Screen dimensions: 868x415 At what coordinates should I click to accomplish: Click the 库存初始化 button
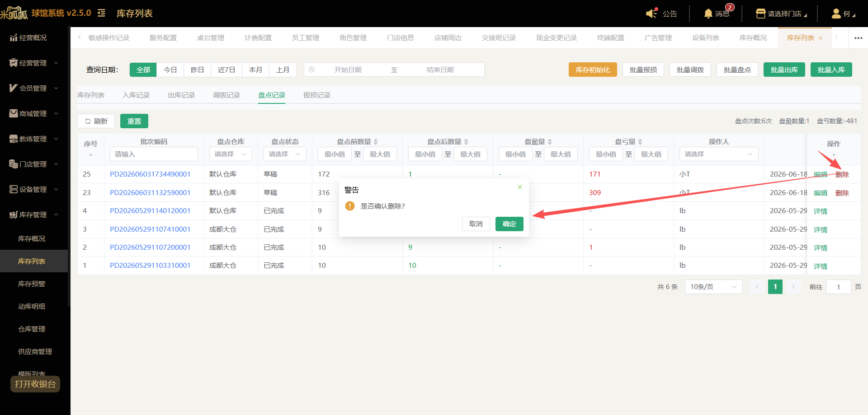coord(593,70)
